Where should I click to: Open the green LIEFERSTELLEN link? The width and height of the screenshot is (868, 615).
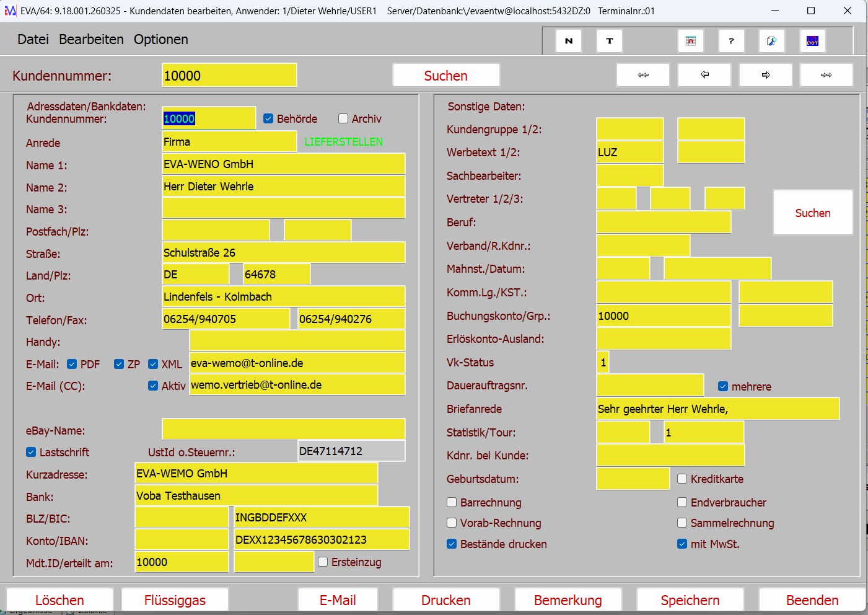(x=343, y=142)
